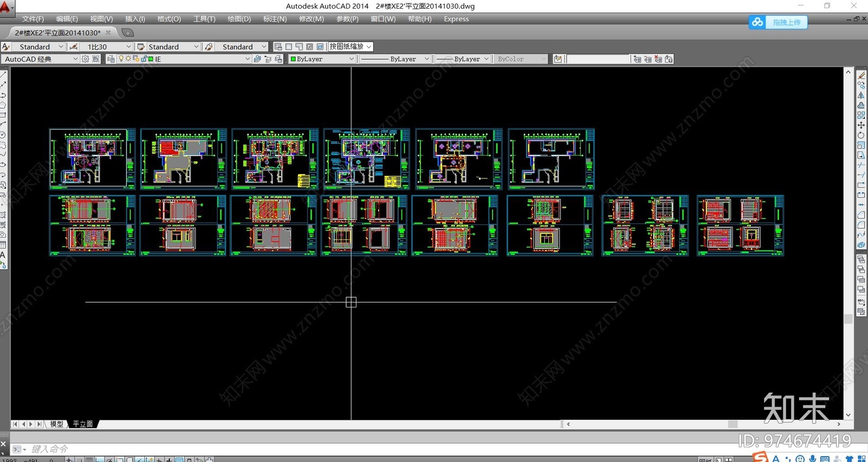The image size is (868, 462).
Task: Click the My Workspace icon
Action: coord(96,59)
